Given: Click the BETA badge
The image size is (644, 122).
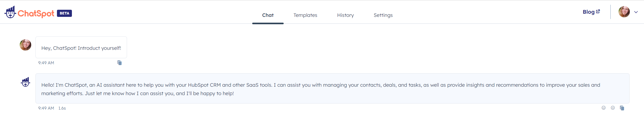Looking at the screenshot, I should pyautogui.click(x=64, y=13).
